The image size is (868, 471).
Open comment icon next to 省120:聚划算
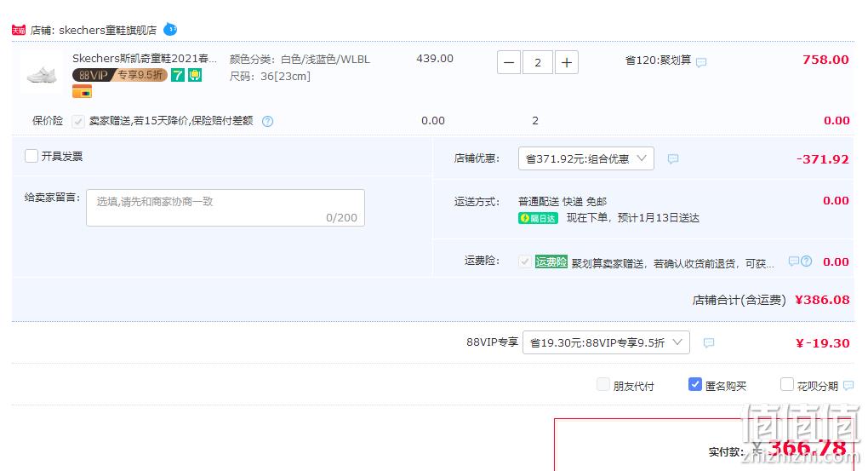[701, 62]
